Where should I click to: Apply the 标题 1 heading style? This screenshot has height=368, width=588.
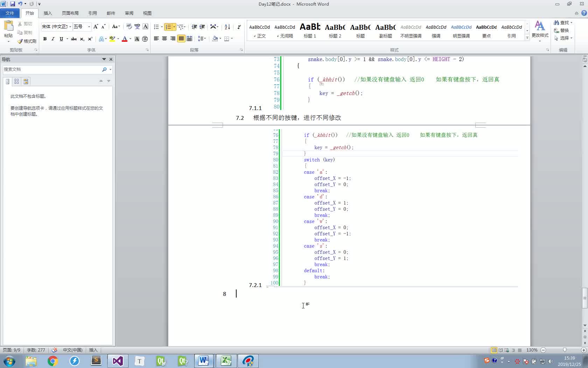(310, 31)
